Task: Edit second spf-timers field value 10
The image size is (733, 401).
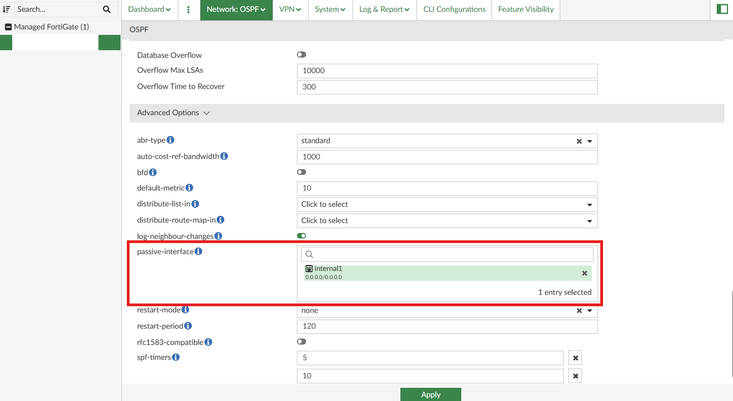Action: pyautogui.click(x=430, y=376)
